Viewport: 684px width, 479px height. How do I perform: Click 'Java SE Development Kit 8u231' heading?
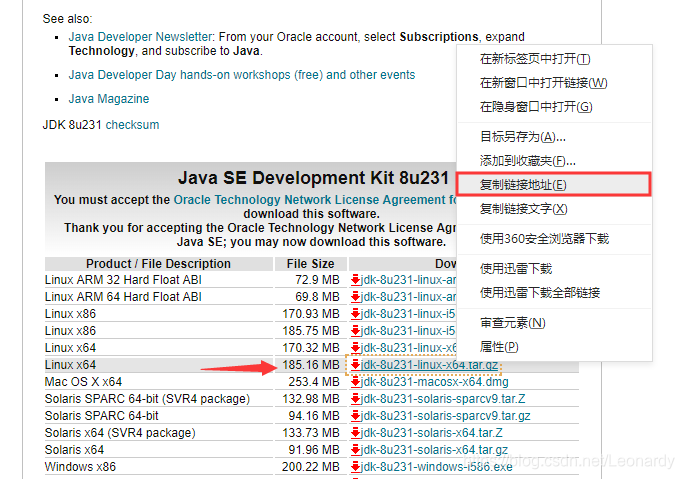point(313,178)
